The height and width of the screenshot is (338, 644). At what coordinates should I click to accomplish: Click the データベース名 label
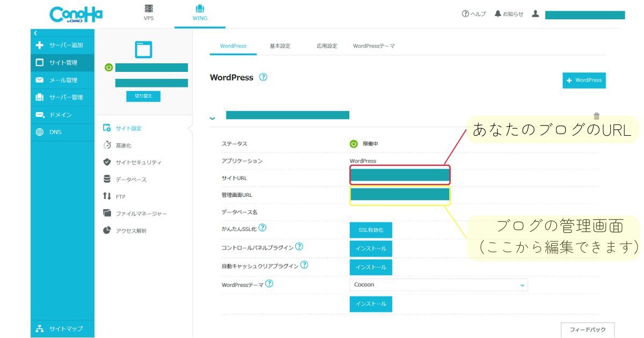click(239, 212)
